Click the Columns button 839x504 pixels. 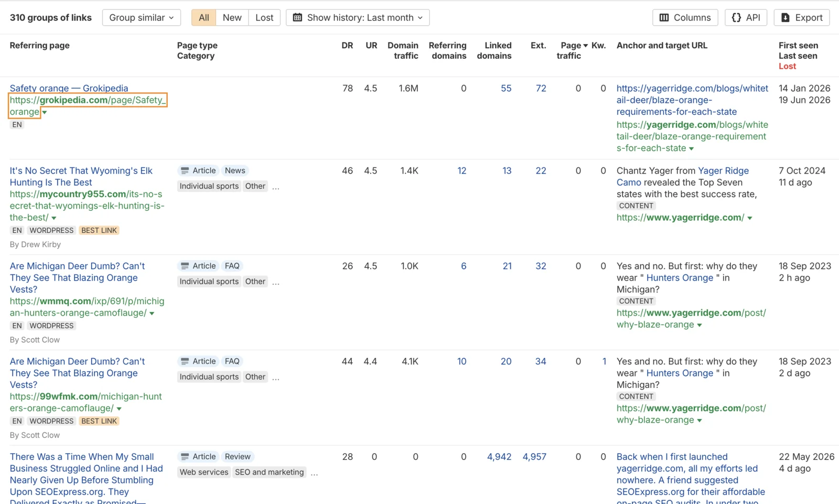coord(685,17)
